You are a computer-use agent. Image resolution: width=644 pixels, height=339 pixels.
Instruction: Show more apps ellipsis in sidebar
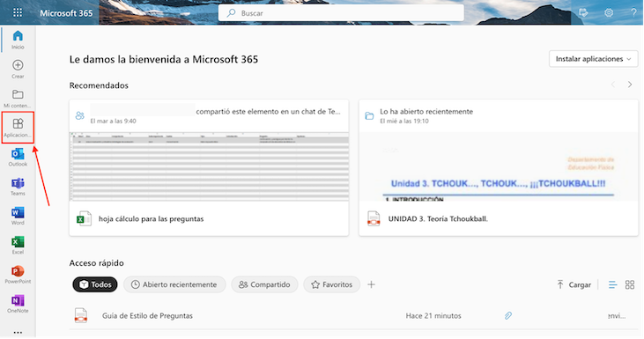coord(18,333)
